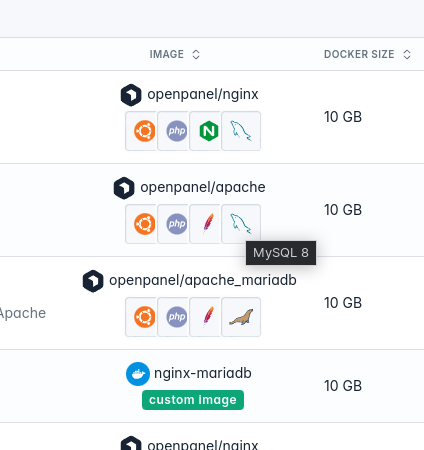Click the MariaDB seal icon under openpanel/apache_mariadb
This screenshot has width=424, height=450.
241,317
